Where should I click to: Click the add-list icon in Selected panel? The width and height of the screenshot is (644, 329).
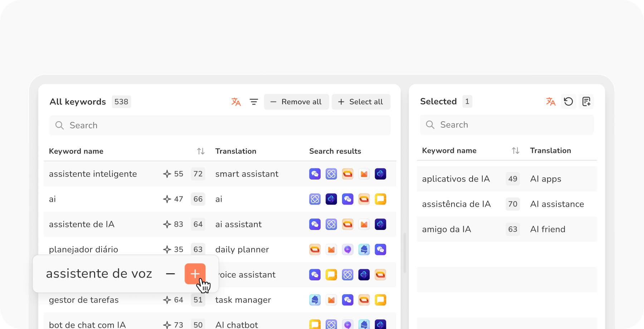tap(586, 102)
